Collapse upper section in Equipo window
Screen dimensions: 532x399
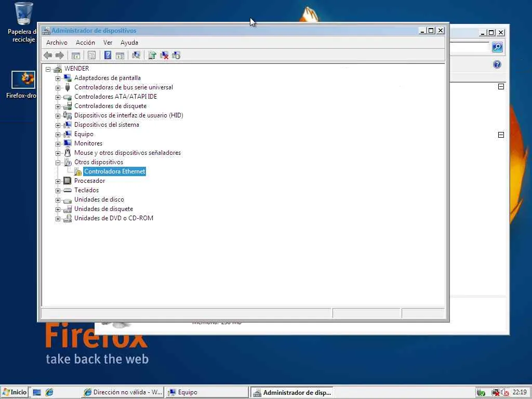(x=501, y=87)
